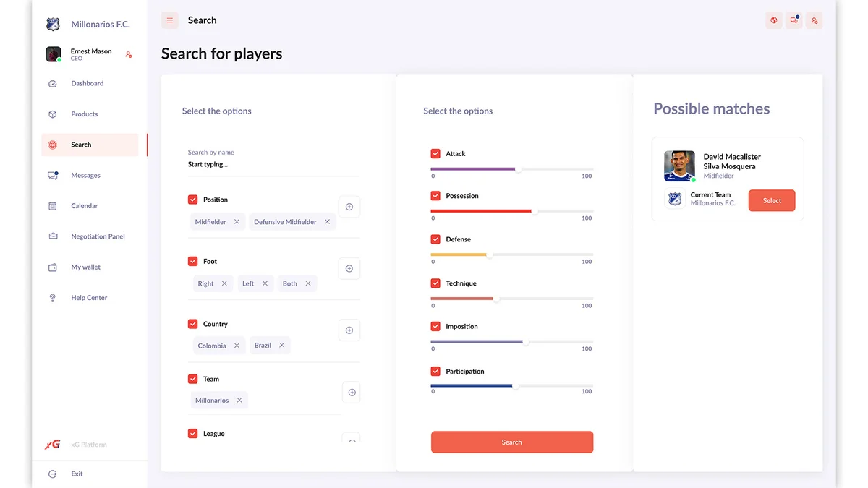
Task: Click the red Search button to find players
Action: [511, 442]
